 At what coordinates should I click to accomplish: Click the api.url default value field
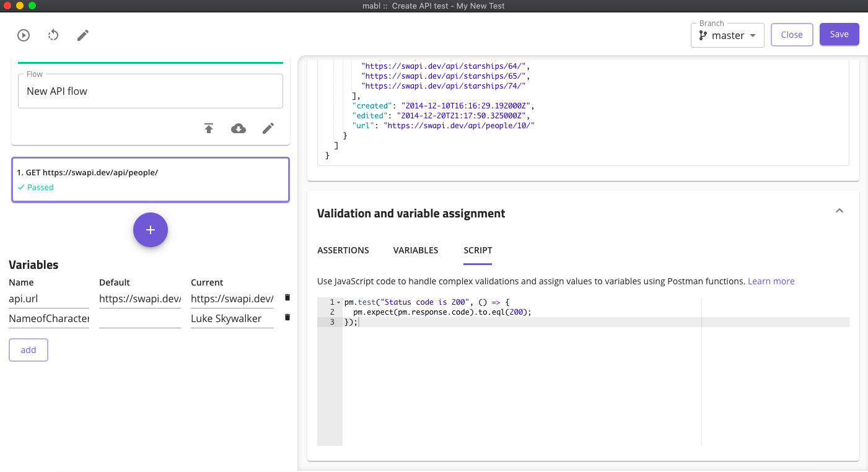click(x=140, y=299)
